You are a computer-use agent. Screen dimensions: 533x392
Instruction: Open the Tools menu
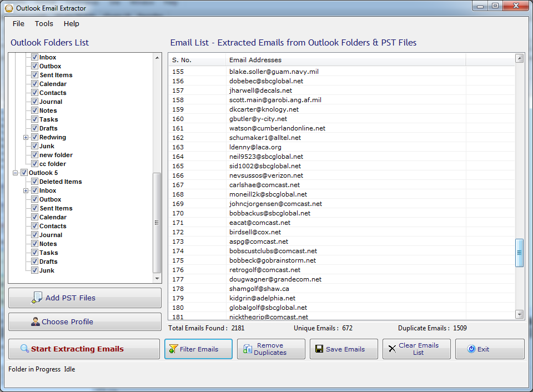44,23
